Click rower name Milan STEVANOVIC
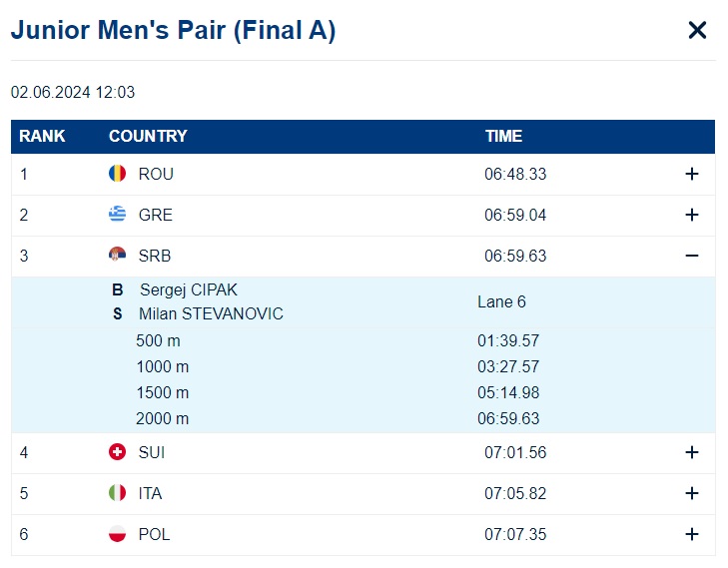This screenshot has height=568, width=728. coord(211,314)
